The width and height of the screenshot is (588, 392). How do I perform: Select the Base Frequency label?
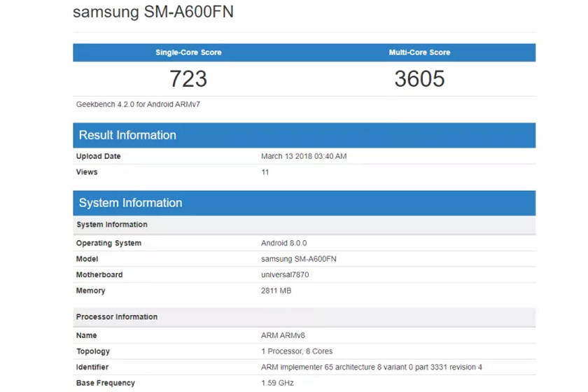tap(106, 383)
